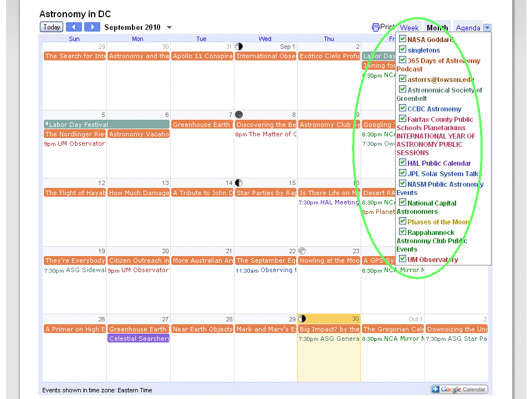Click the Today button
The width and height of the screenshot is (532, 399).
pos(52,27)
